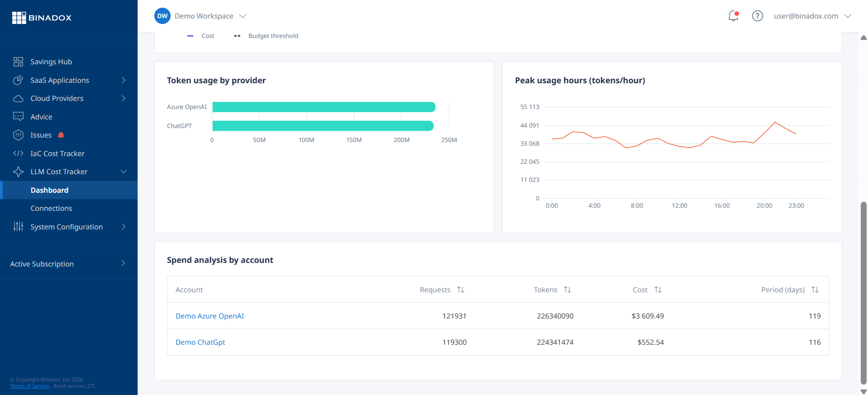This screenshot has width=868, height=395.
Task: Expand Active Subscription chevron
Action: point(123,263)
